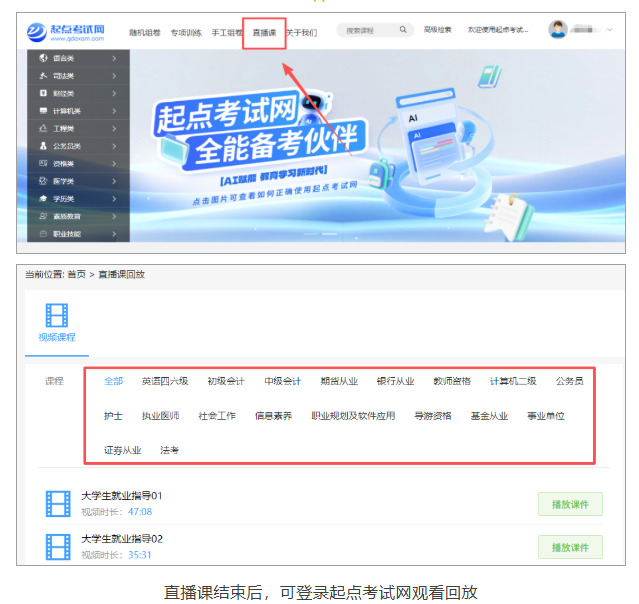Click the gavel icon beside 司法类
Image resolution: width=639 pixels, height=604 pixels.
coord(43,75)
